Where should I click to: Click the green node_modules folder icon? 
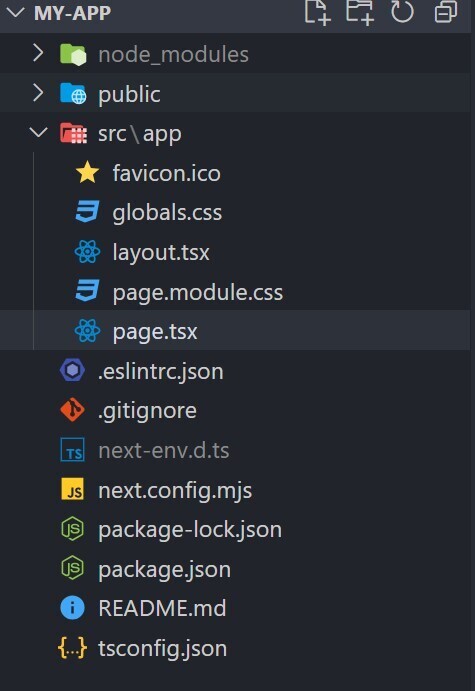point(73,55)
